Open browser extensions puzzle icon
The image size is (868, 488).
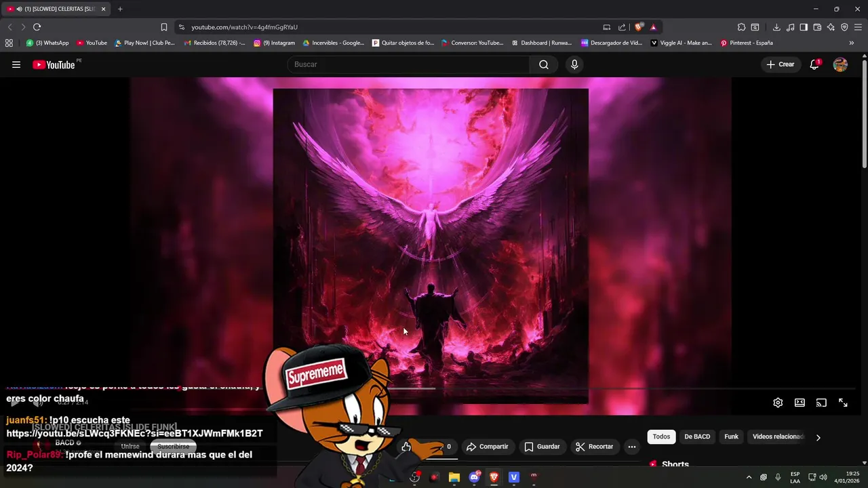(741, 27)
